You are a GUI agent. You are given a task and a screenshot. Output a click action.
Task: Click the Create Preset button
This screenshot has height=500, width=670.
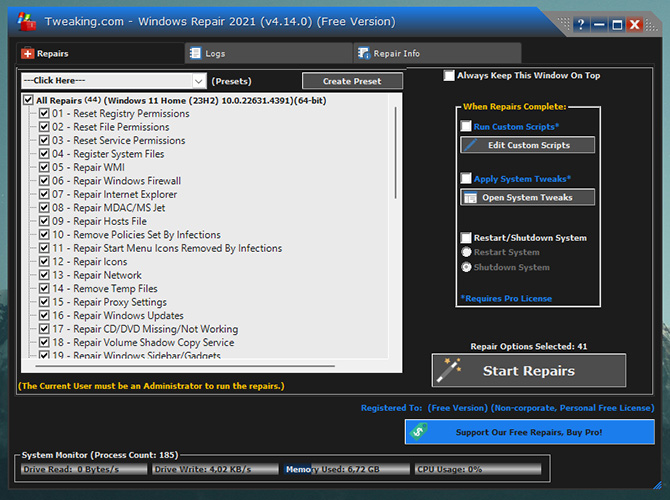[352, 81]
